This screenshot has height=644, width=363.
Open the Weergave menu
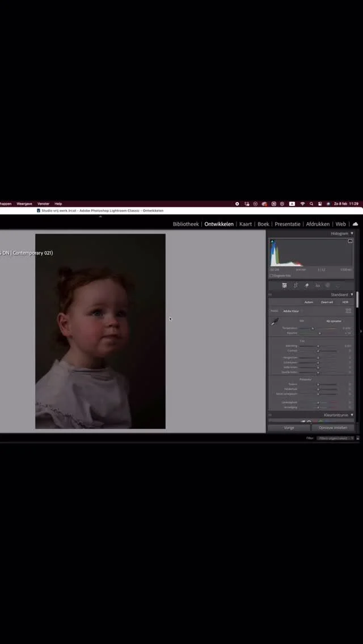pyautogui.click(x=24, y=204)
